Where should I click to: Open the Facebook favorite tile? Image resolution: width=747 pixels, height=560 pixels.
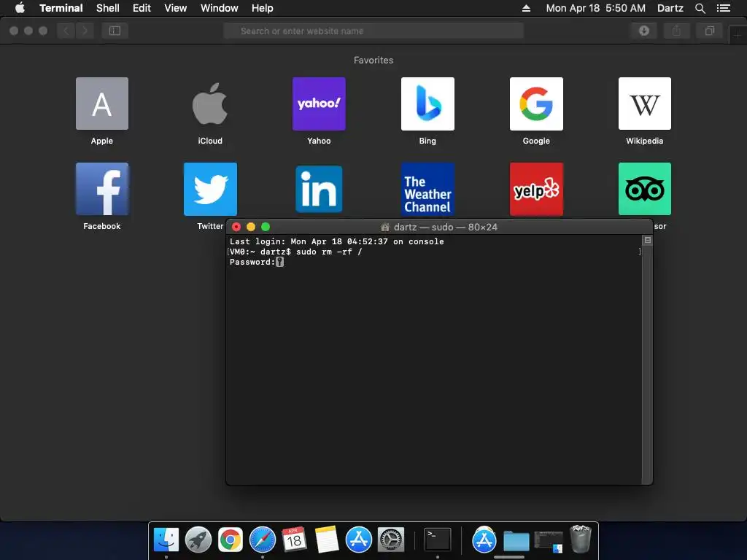[102, 189]
